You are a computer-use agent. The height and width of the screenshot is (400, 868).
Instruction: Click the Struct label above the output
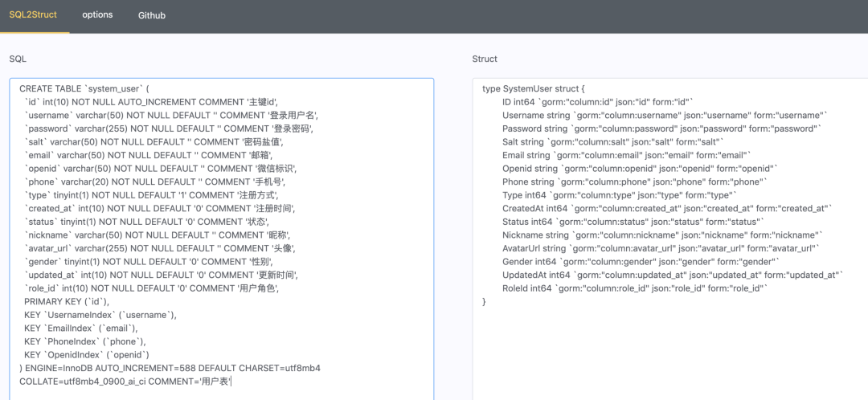485,59
